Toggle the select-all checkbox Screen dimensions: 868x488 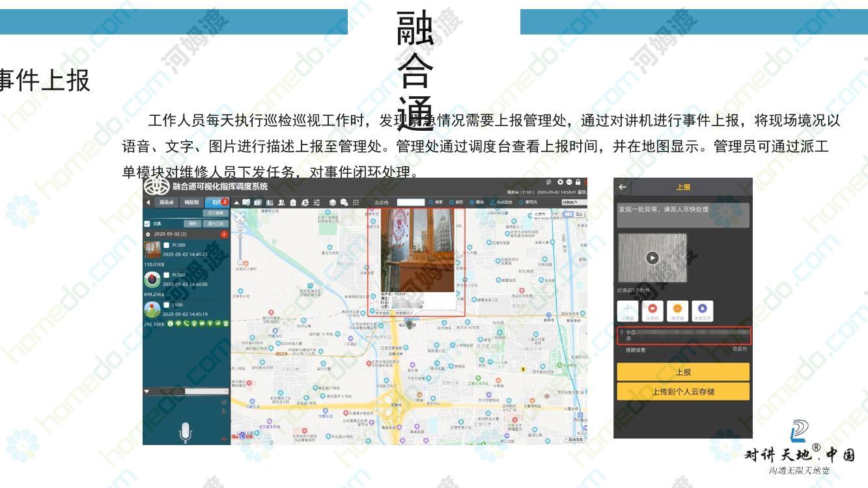(147, 223)
